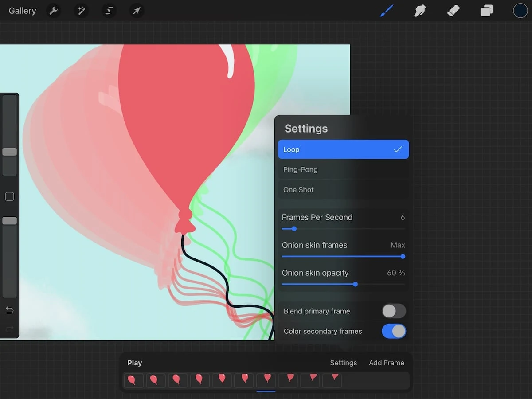
Task: Tap the undo arrow in sidebar
Action: (x=9, y=310)
